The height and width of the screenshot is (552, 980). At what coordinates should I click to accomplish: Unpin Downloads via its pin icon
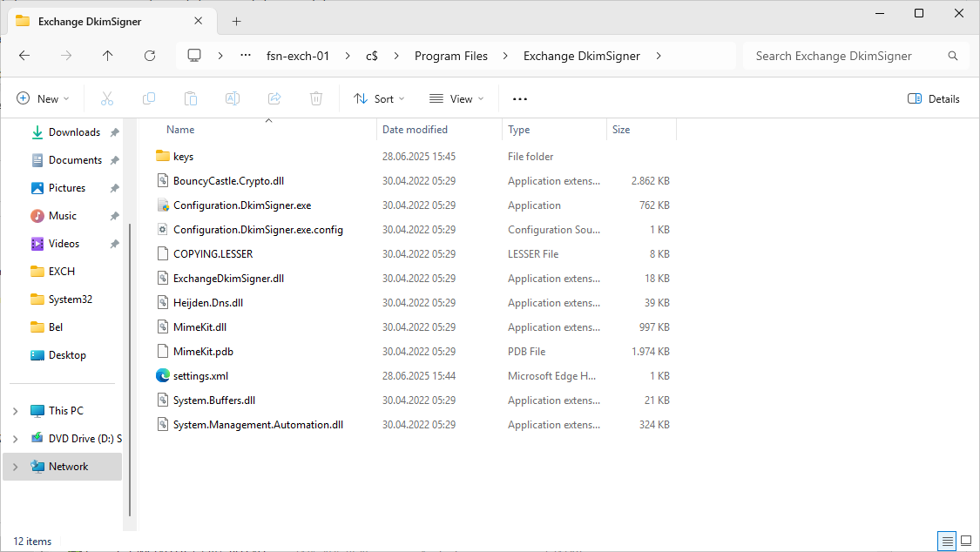(114, 132)
